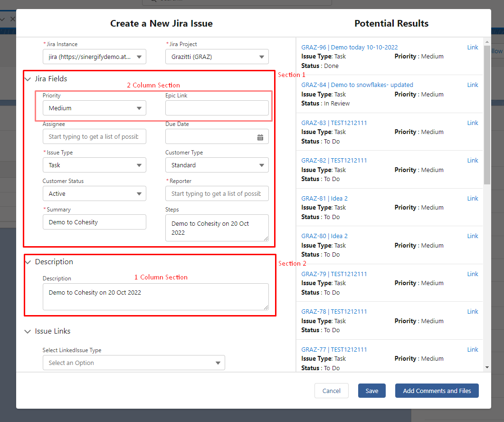Collapse the Issue Links section
504x422 pixels.
point(28,332)
